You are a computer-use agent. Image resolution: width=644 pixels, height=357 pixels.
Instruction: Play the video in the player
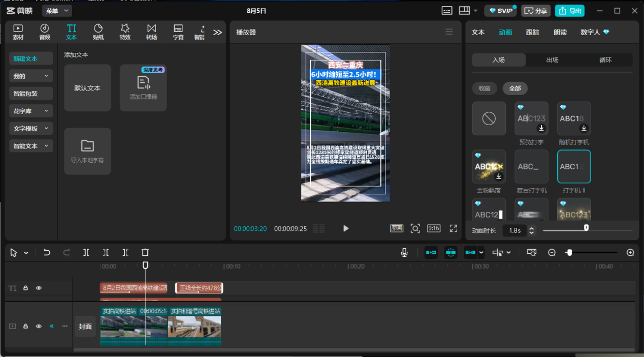point(346,228)
